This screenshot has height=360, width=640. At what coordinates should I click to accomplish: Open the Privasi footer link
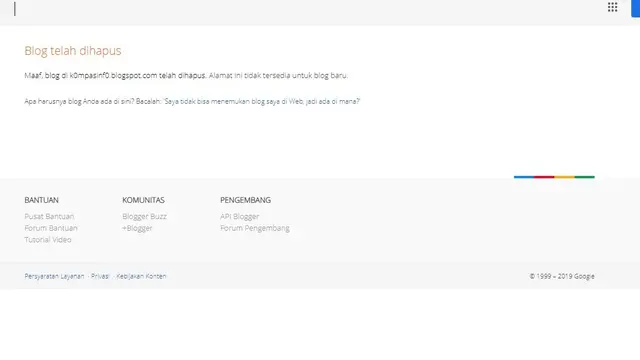100,276
